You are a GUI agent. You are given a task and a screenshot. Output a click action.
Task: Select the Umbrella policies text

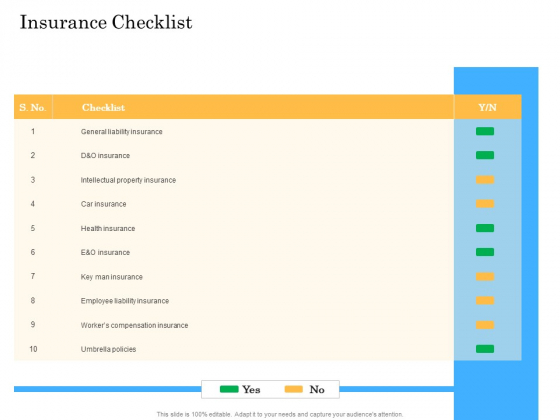coord(108,349)
